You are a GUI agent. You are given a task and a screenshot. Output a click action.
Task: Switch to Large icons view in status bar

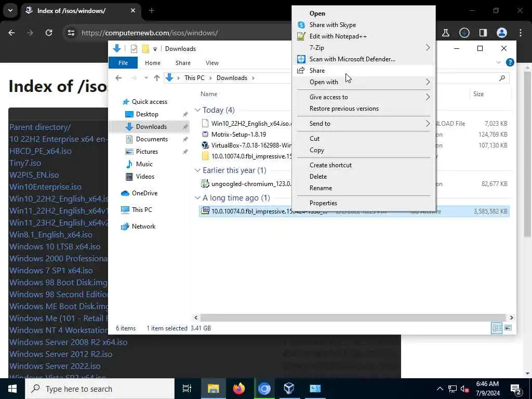click(508, 328)
